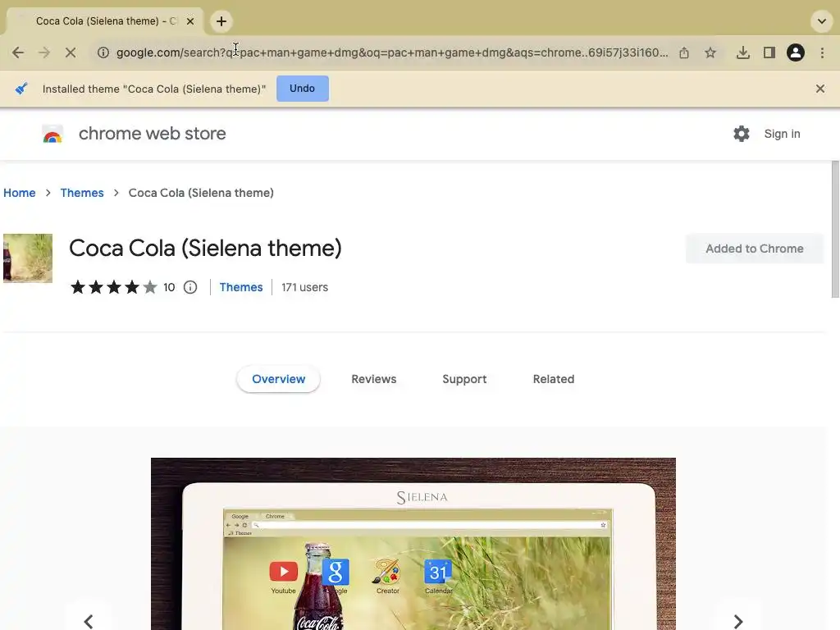Click Sign in link
The width and height of the screenshot is (840, 630).
click(782, 134)
